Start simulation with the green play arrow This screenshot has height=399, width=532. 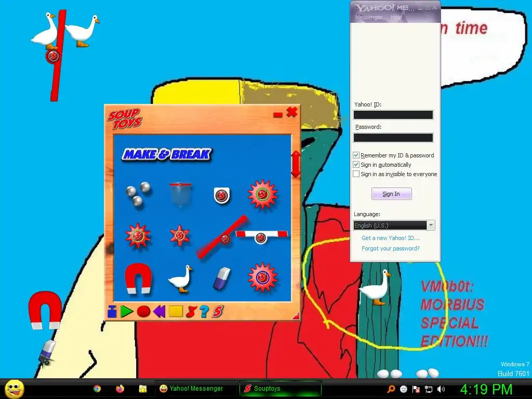click(x=127, y=312)
